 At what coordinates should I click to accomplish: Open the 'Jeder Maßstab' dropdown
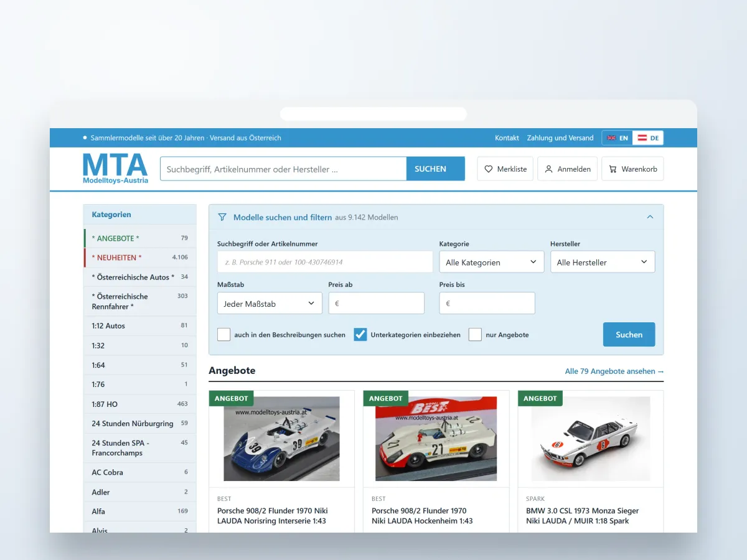pos(269,303)
